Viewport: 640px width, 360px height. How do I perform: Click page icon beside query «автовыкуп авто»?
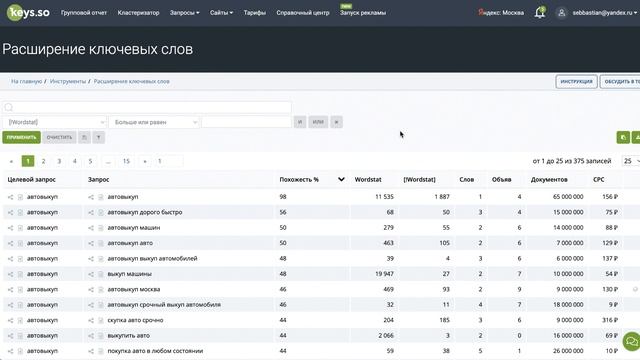click(100, 244)
